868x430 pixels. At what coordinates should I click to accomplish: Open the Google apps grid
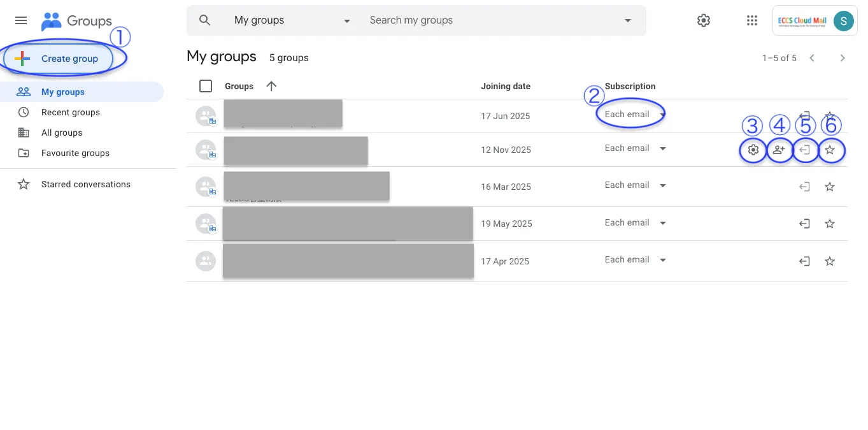(x=751, y=20)
